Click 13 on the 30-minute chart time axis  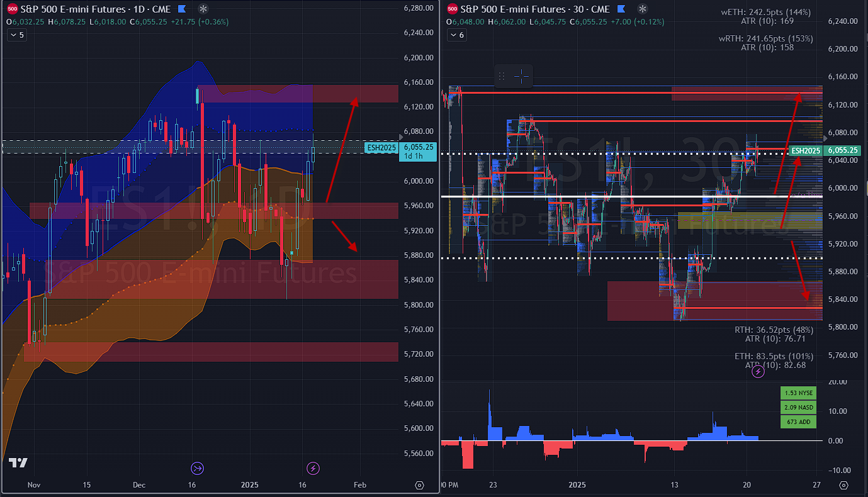(675, 485)
